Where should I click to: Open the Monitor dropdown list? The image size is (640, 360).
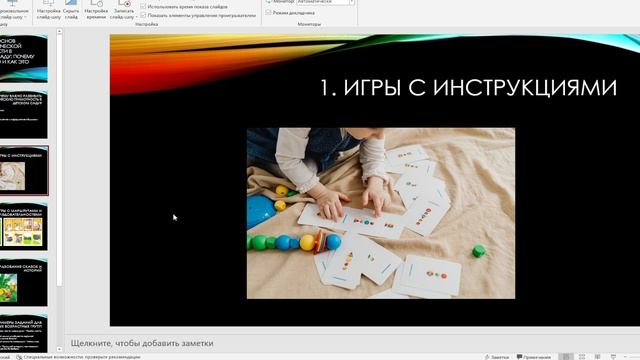click(325, 2)
